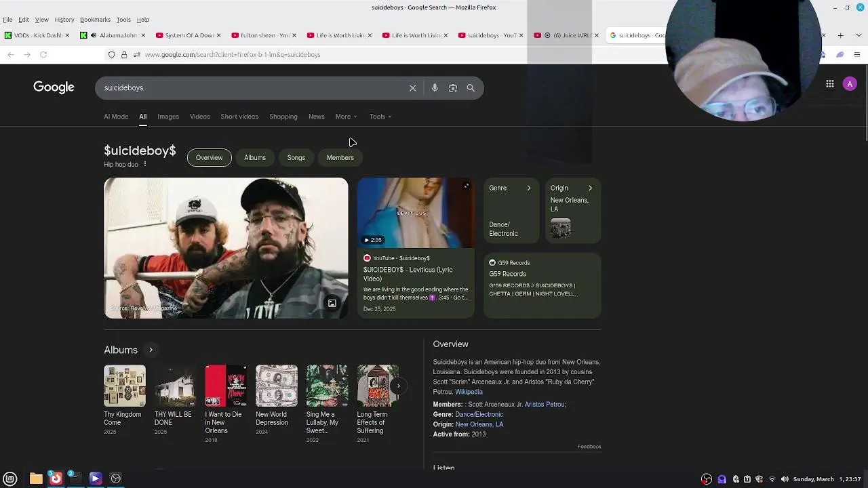Reload the page via the refresh icon
868x488 pixels.
(43, 54)
